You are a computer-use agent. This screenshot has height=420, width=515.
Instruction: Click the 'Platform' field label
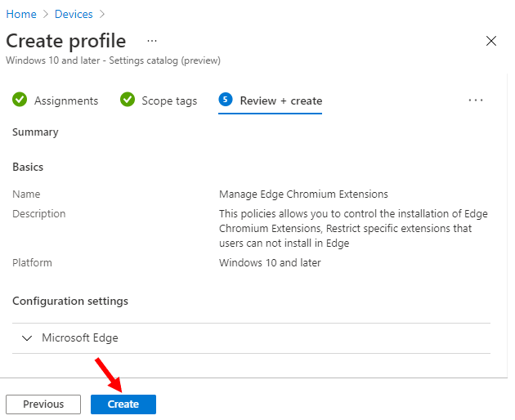pyautogui.click(x=32, y=263)
